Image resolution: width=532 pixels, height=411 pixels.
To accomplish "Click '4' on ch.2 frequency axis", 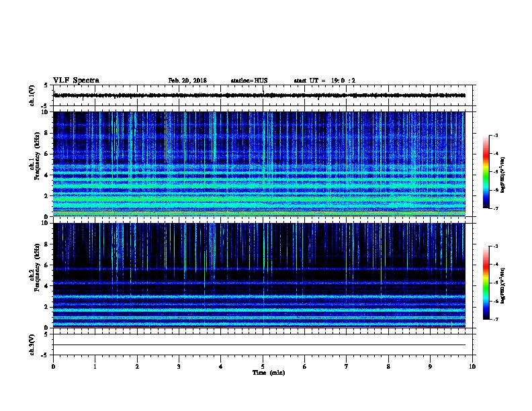I will [x=47, y=286].
